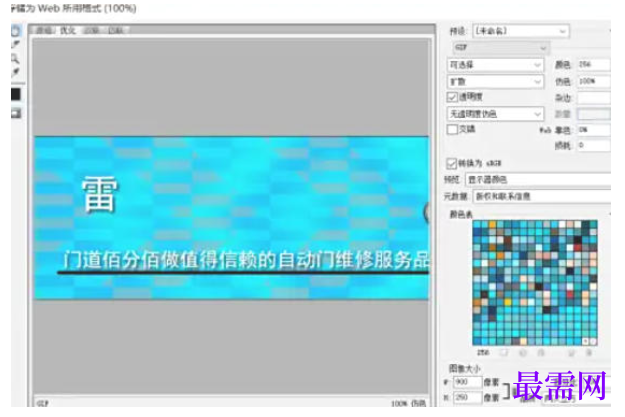Click the 颜色 colors field showing 256
625x417 pixels.
[x=594, y=65]
